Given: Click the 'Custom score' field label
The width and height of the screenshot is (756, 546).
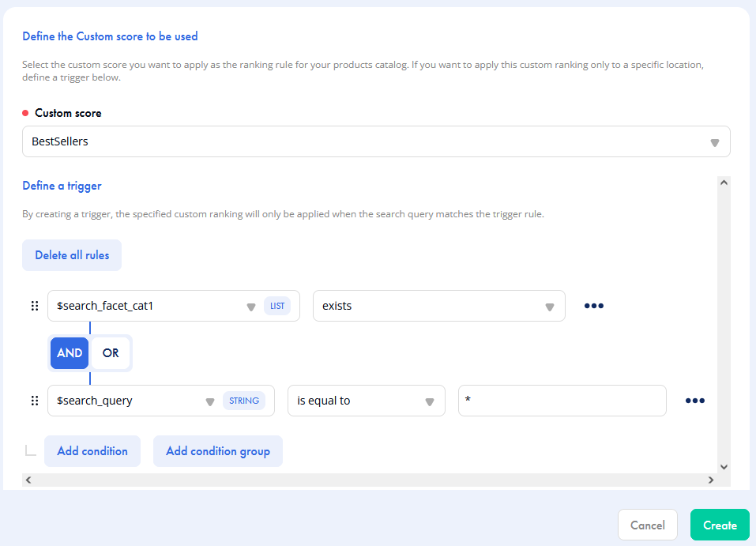Looking at the screenshot, I should [x=68, y=113].
